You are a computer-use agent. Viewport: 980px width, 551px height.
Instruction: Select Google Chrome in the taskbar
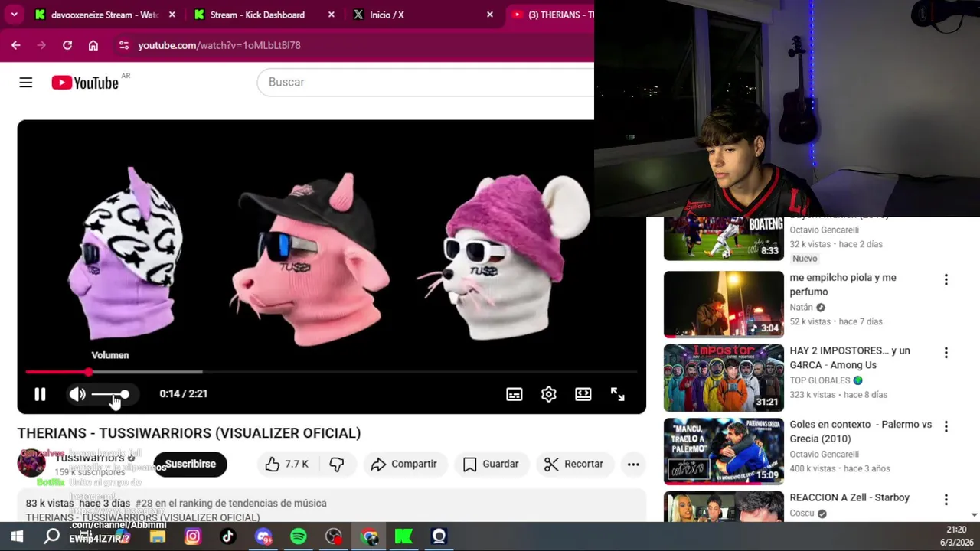click(369, 536)
